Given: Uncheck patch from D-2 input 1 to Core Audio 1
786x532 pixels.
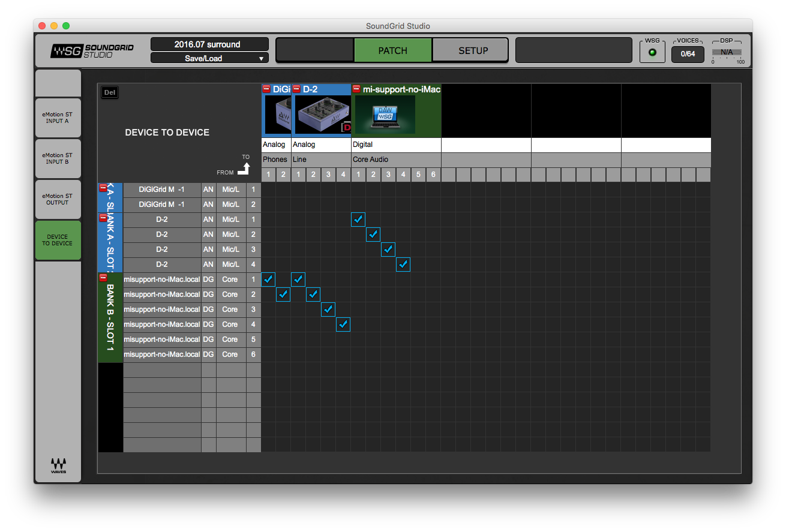Looking at the screenshot, I should [358, 220].
